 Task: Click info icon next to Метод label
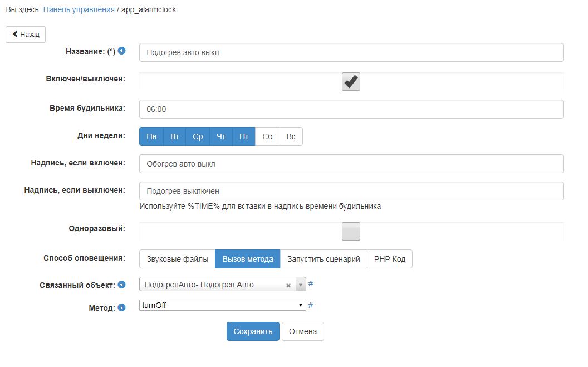tap(121, 307)
